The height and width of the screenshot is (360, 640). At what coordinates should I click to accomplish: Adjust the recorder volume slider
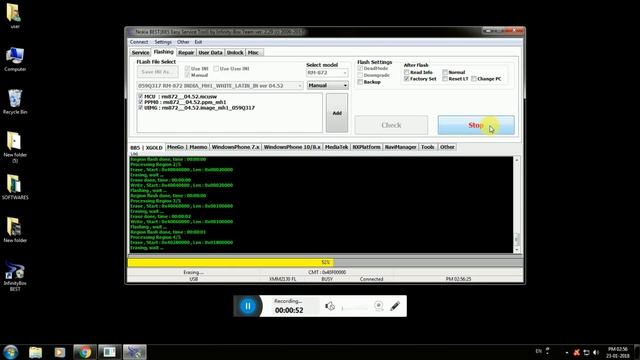point(354,308)
